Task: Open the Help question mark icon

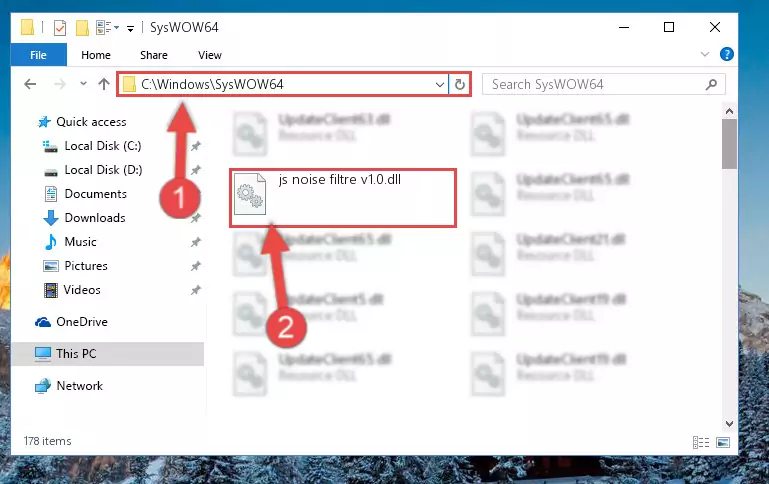Action: coord(726,54)
